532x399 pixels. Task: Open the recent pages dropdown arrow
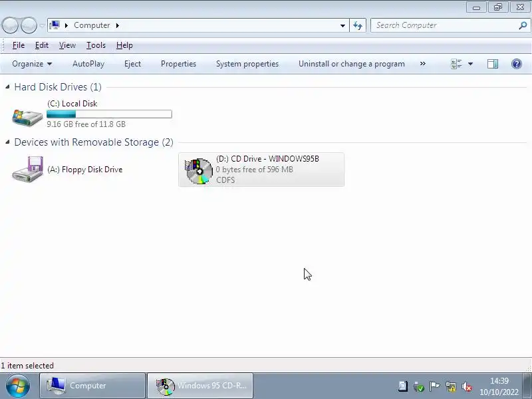coord(42,25)
